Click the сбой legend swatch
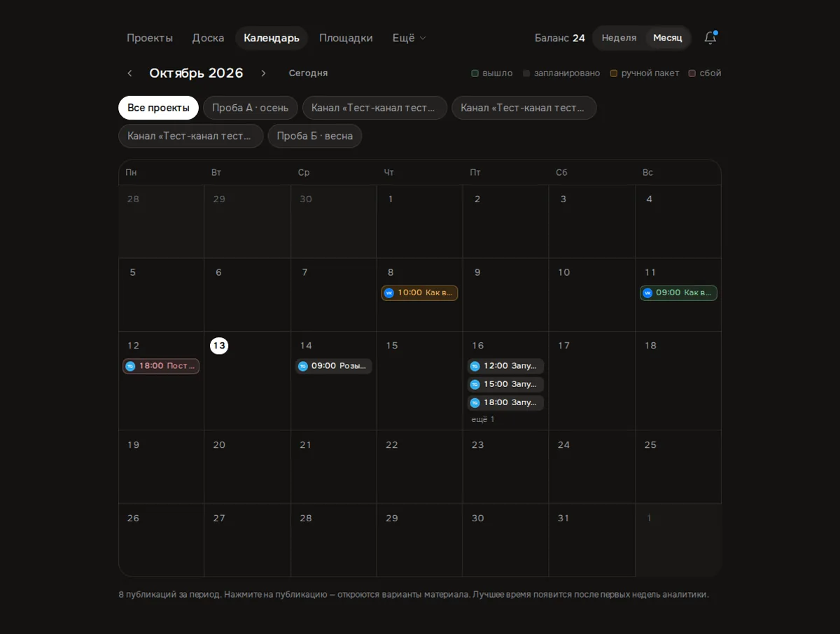Viewport: 840px width, 634px height. coord(692,73)
